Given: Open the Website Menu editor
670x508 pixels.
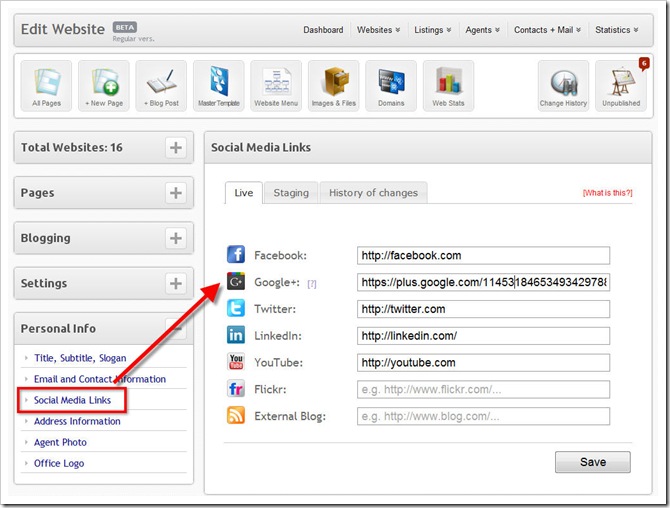Looking at the screenshot, I should (x=276, y=86).
